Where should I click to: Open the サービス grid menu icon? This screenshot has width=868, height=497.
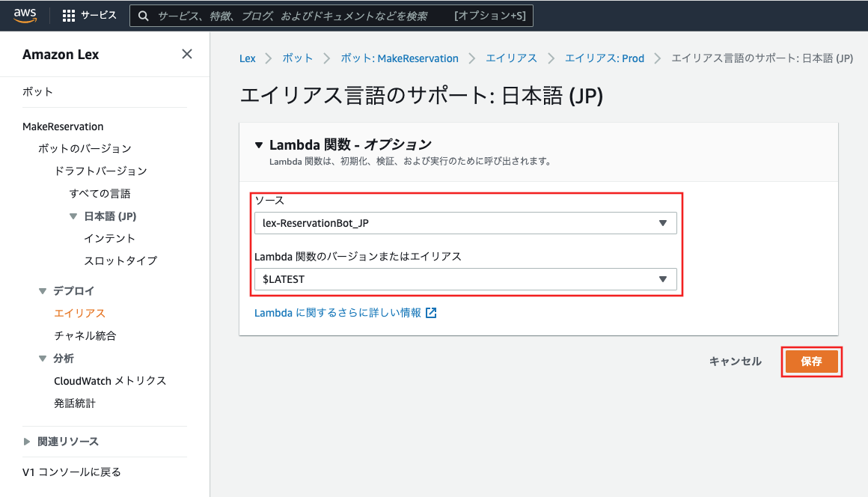click(x=69, y=16)
